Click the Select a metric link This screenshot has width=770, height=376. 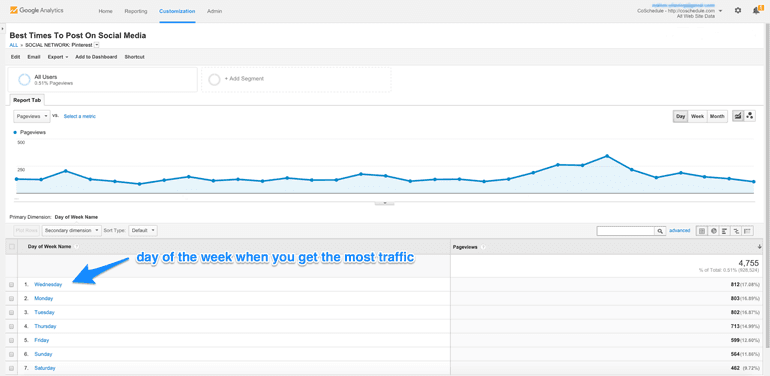tap(80, 116)
